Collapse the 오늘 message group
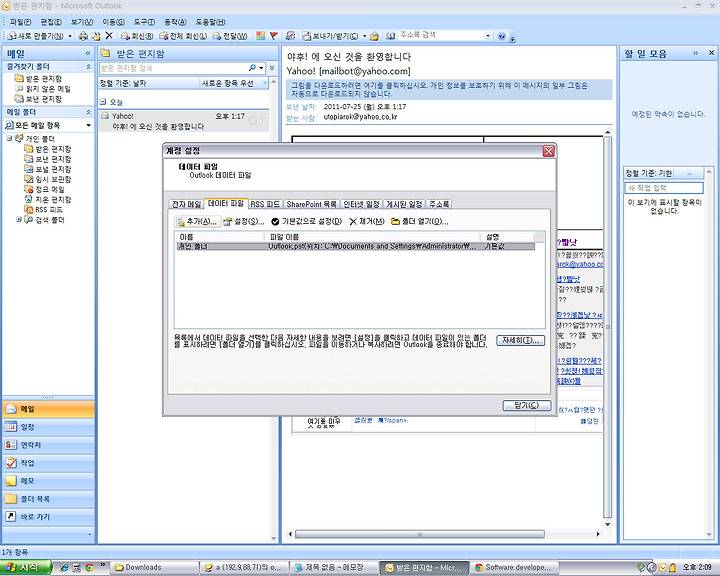This screenshot has width=720, height=576. tap(103, 102)
